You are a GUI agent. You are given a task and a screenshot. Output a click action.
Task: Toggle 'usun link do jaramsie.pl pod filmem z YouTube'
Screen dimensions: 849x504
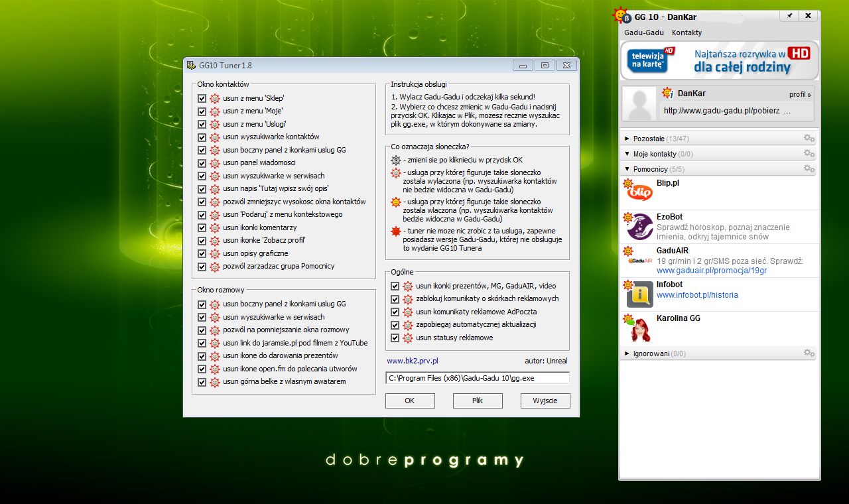[x=202, y=343]
